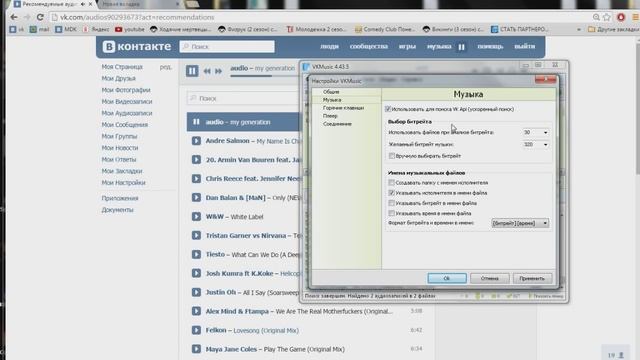Open the mail bookmark

(x=40, y=29)
